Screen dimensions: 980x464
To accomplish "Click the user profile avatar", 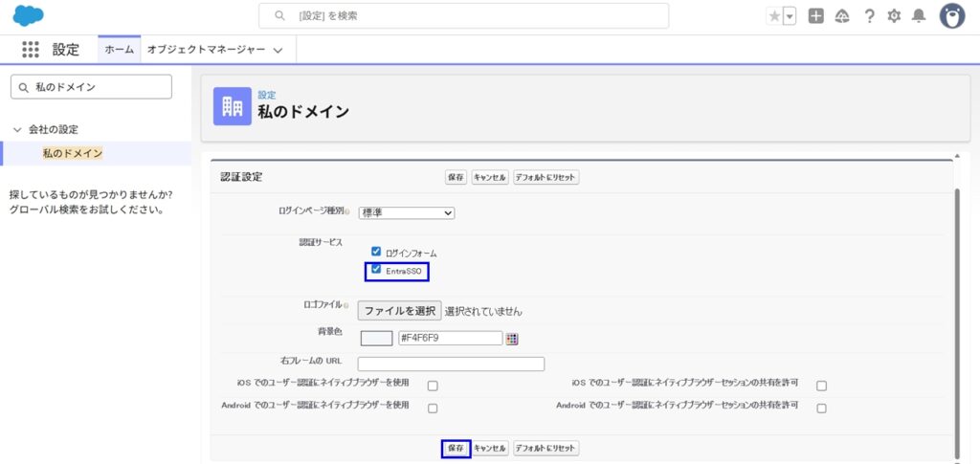I will click(951, 16).
